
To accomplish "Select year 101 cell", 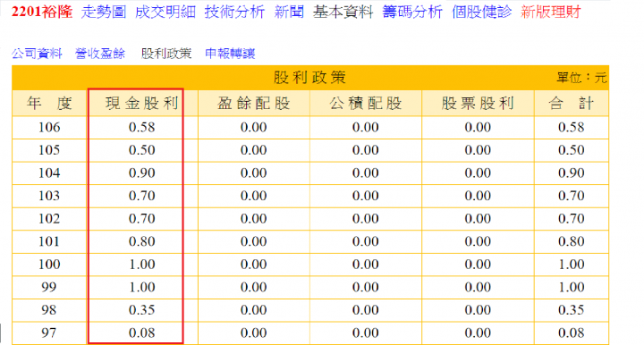I will (x=49, y=241).
